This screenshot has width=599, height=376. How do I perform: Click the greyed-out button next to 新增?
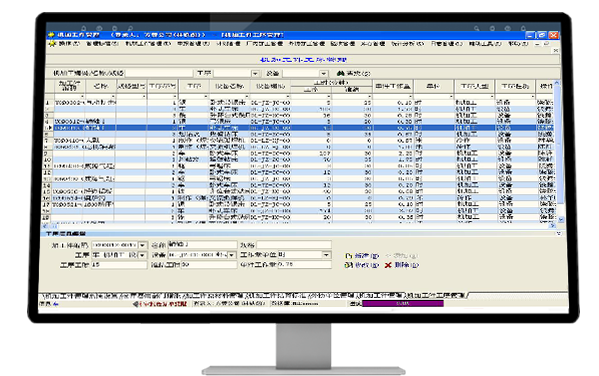(x=402, y=256)
